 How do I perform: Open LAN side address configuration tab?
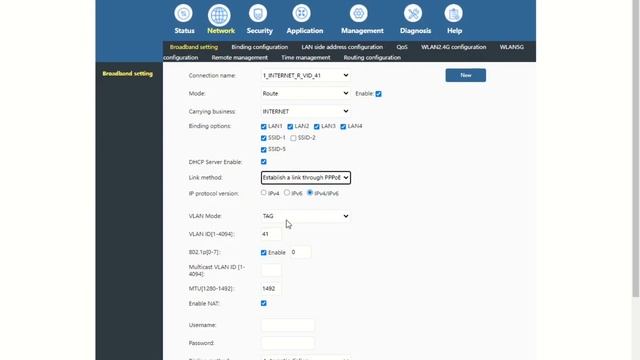coord(342,47)
